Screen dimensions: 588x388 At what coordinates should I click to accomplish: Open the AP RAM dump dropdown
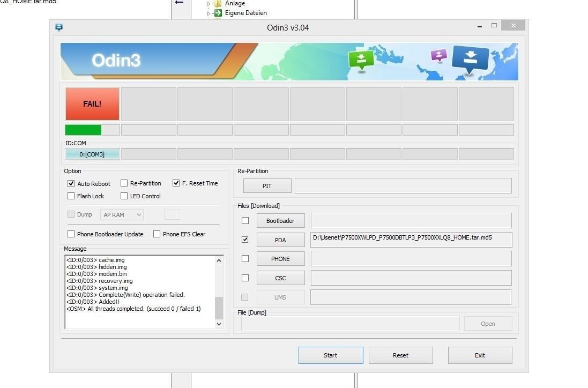[122, 214]
